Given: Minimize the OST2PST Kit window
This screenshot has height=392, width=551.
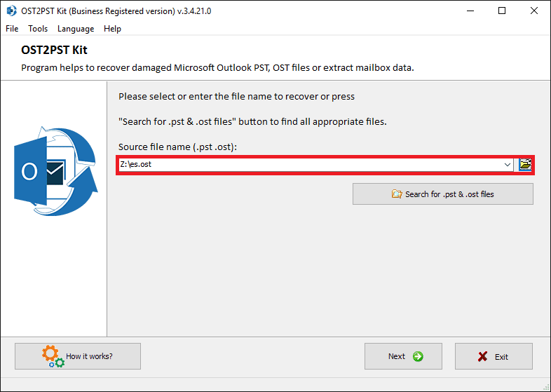Looking at the screenshot, I should click(470, 11).
